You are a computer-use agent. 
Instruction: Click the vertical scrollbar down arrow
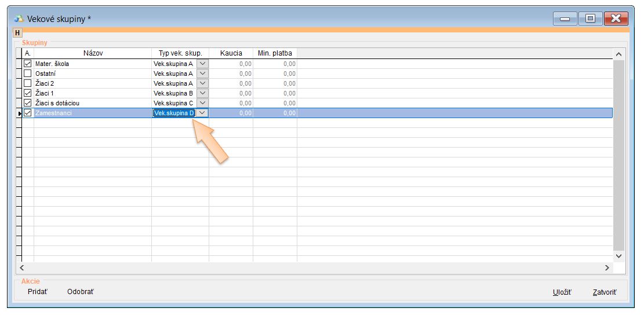[618, 255]
